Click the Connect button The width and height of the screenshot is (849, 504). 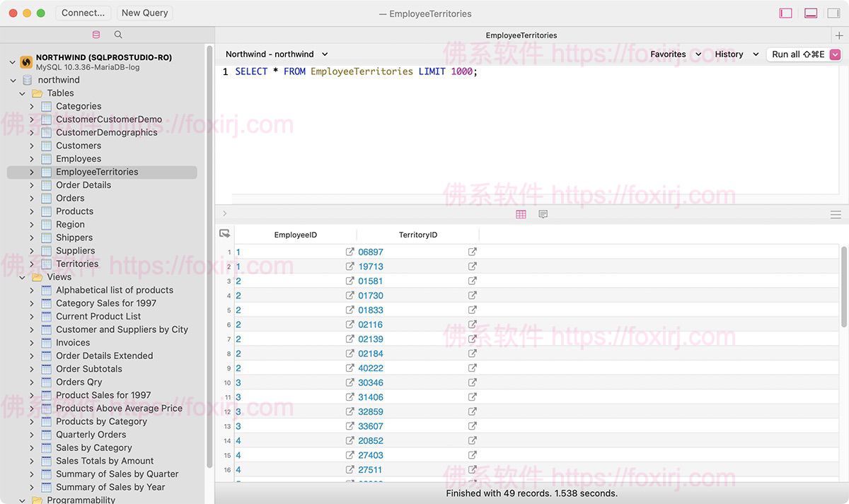83,13
